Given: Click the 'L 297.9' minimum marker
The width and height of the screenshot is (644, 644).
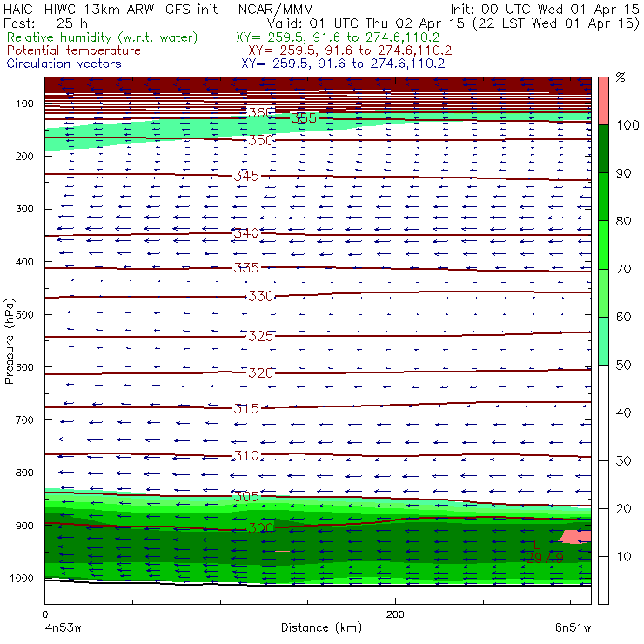Looking at the screenshot, I should pyautogui.click(x=545, y=552).
